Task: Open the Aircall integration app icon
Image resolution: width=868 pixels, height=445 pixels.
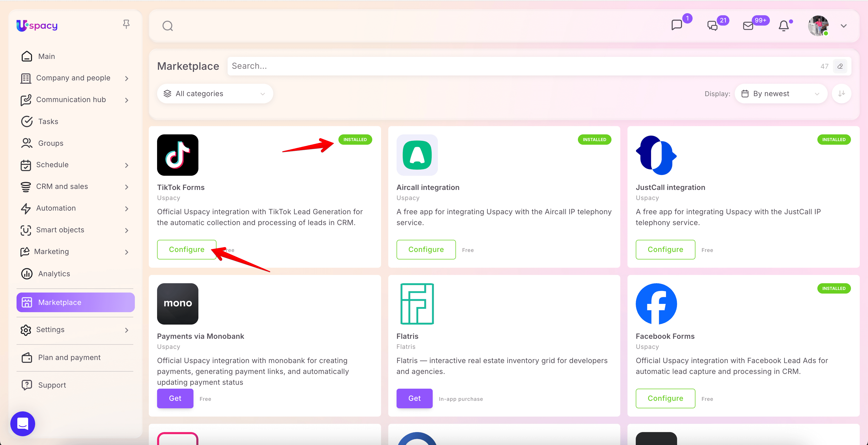Action: click(417, 155)
